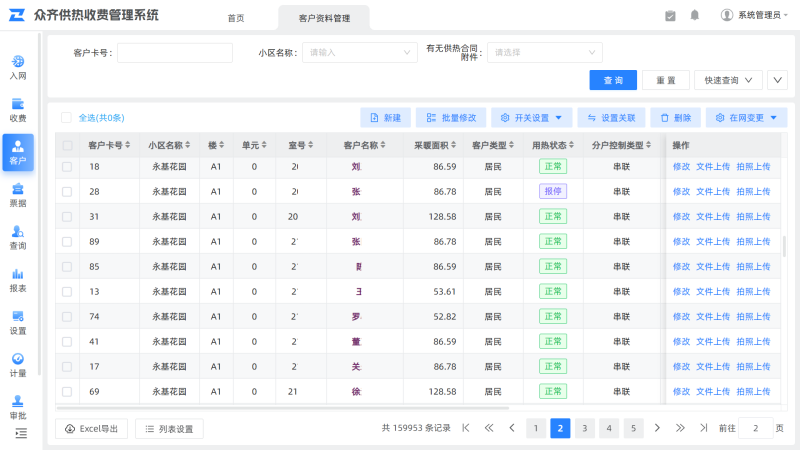
Task: Click the 列表设置 button
Action: [x=169, y=429]
